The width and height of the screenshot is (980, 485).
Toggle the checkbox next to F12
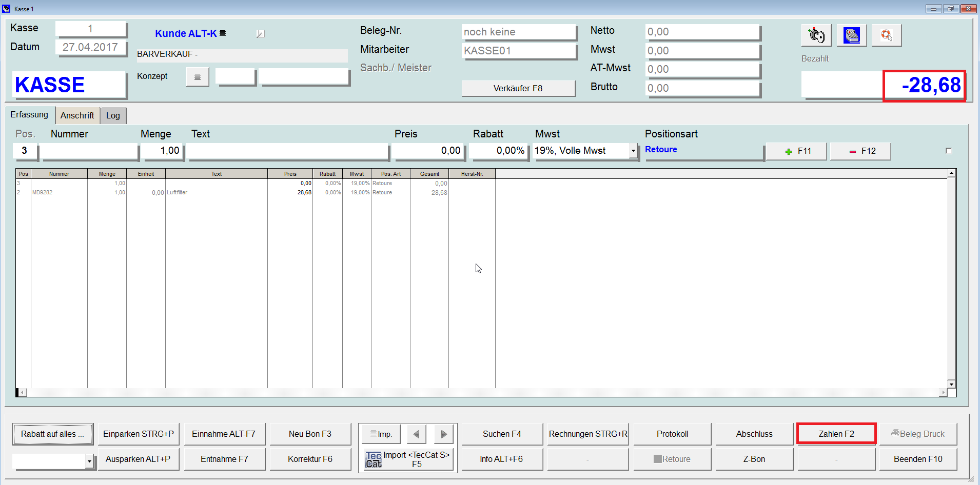coord(949,151)
